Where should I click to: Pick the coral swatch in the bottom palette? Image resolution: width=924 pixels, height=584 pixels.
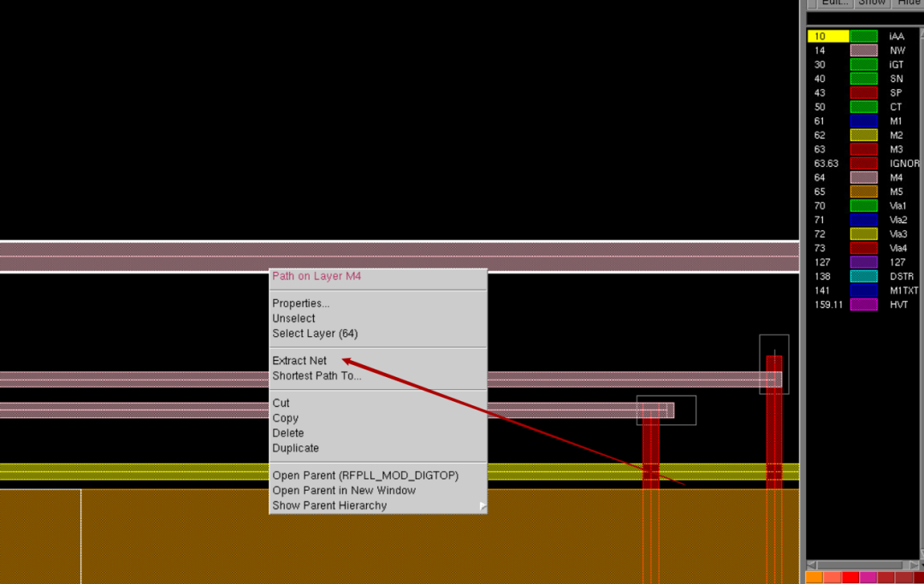coord(832,577)
